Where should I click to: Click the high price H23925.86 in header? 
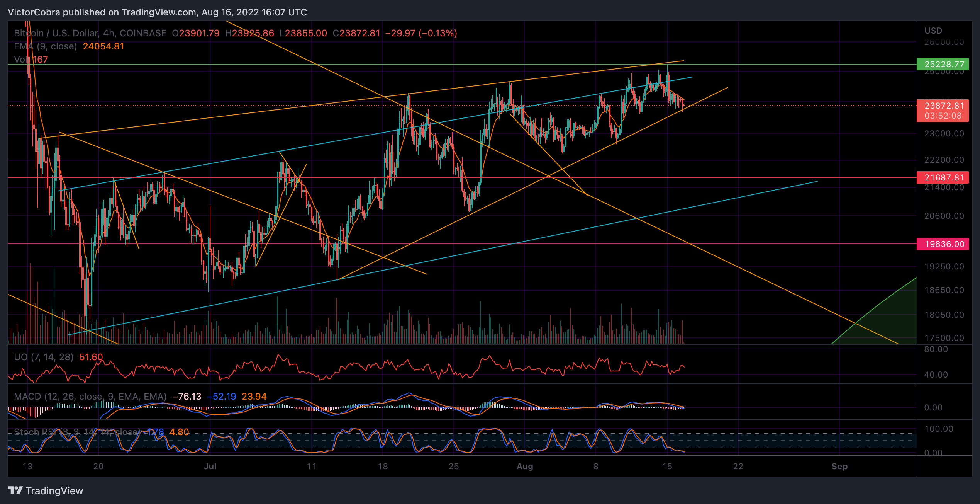click(249, 33)
